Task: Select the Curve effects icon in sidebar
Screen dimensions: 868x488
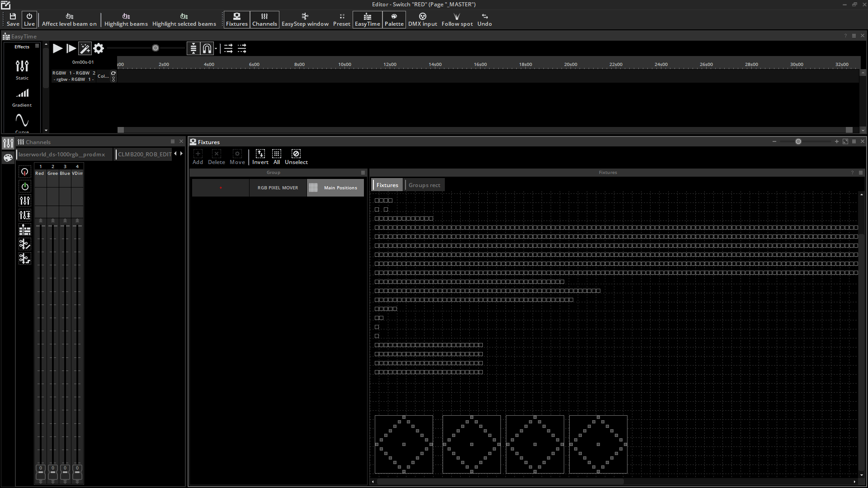Action: pos(22,120)
